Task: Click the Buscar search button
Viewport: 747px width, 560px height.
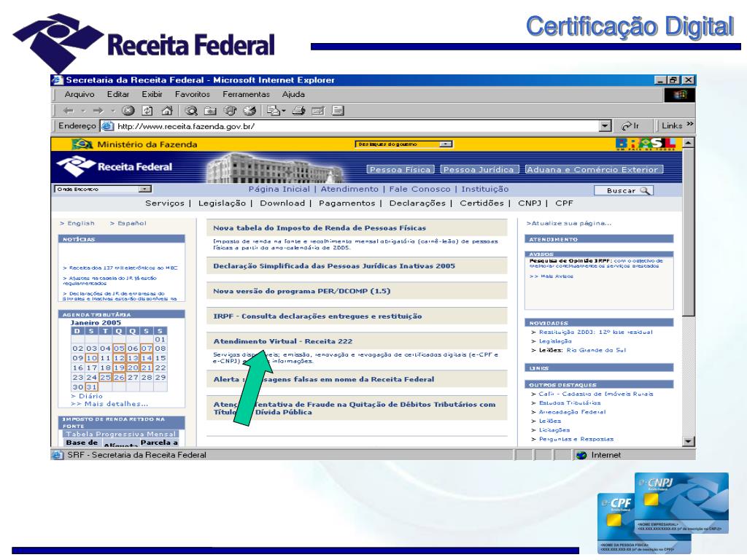Action: 624,190
